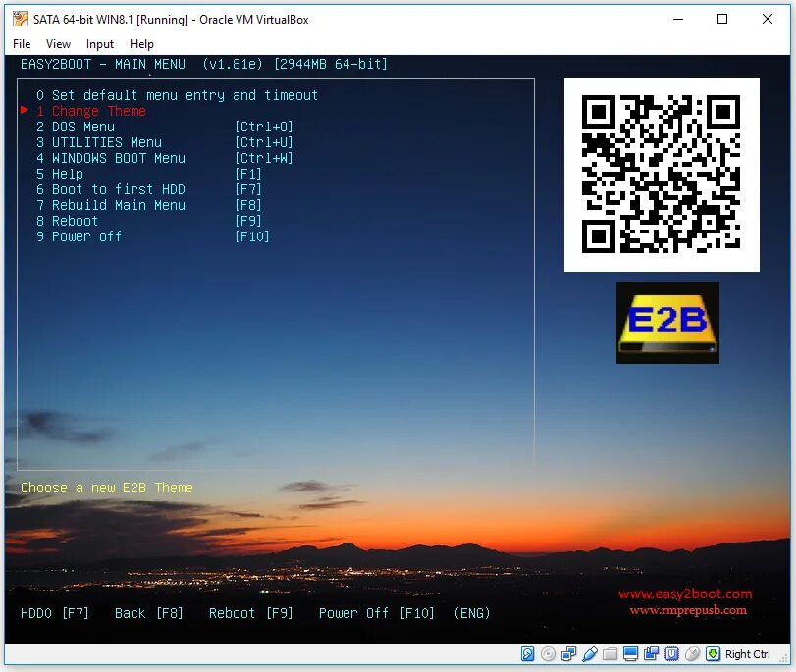Screen dimensions: 796x672
Task: Open the network adapters status icon
Action: coord(568,654)
